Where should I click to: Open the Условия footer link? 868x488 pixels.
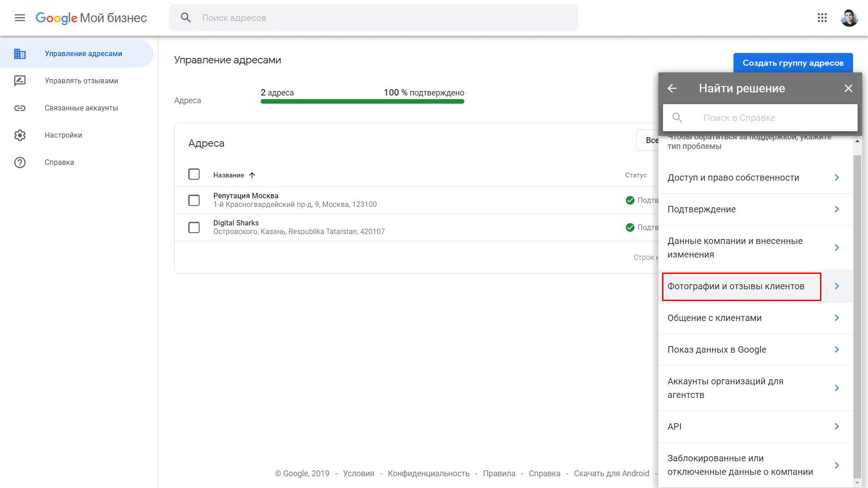pyautogui.click(x=358, y=474)
